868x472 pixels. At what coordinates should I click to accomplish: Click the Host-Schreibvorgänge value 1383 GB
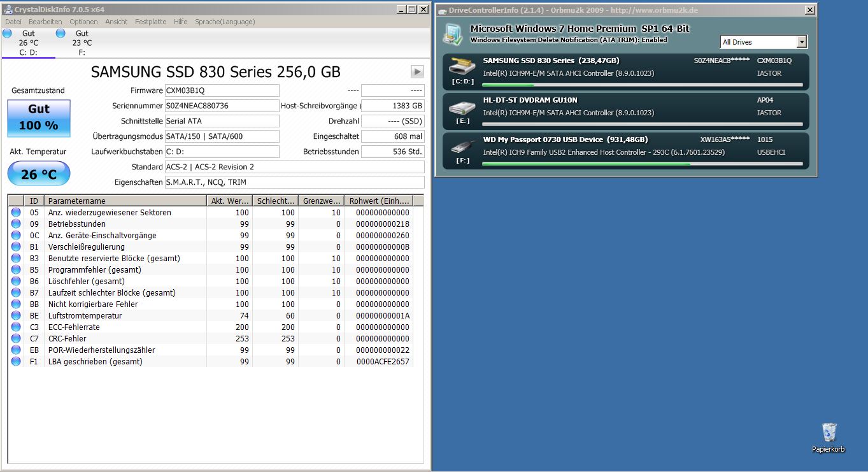tap(393, 106)
